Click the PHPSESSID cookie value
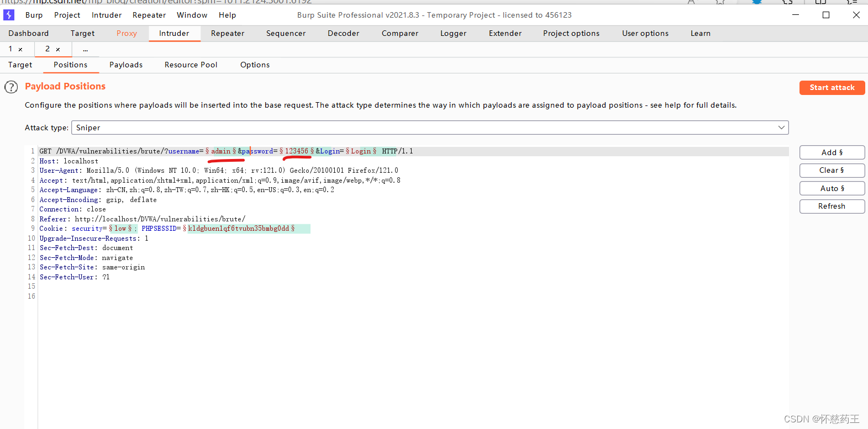The height and width of the screenshot is (429, 868). point(239,229)
